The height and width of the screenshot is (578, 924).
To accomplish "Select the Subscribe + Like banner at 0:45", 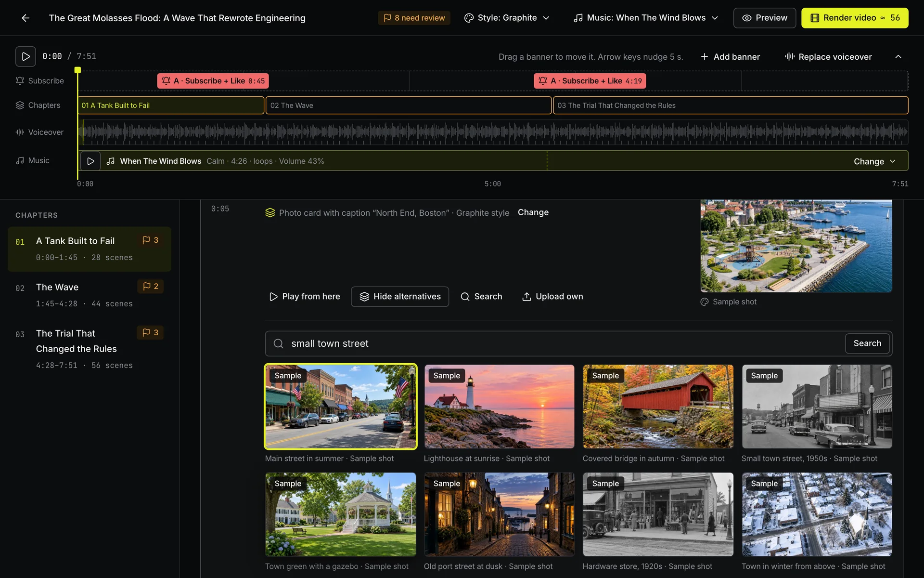I will point(213,81).
